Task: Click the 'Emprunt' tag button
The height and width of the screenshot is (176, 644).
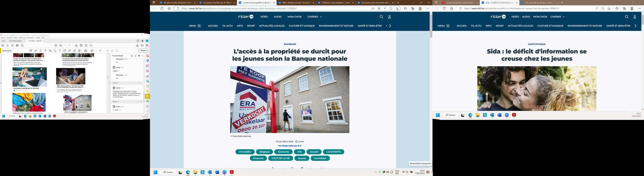Action: (258, 158)
